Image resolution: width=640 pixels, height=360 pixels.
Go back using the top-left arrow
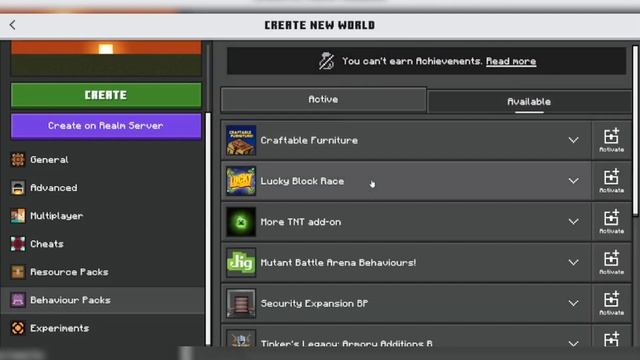tap(12, 25)
